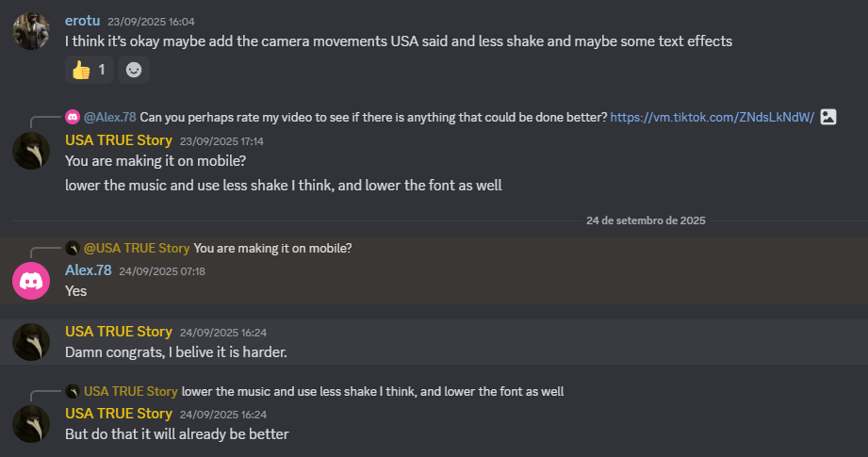
Task: Toggle the thumbs up reaction on erotu's message
Action: coord(89,69)
